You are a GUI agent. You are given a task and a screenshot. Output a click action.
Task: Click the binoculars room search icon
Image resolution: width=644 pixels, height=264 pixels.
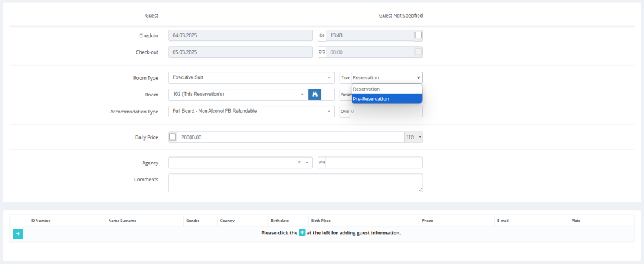coord(315,95)
